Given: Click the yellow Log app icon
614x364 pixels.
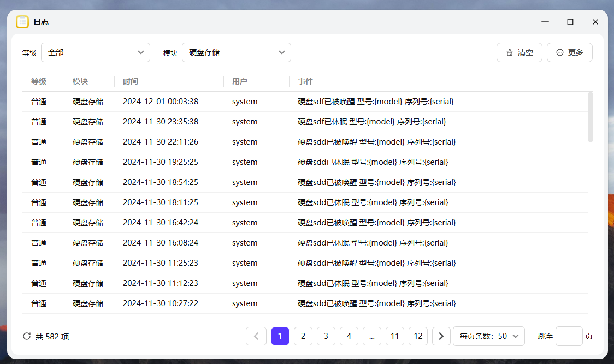Looking at the screenshot, I should click(22, 22).
